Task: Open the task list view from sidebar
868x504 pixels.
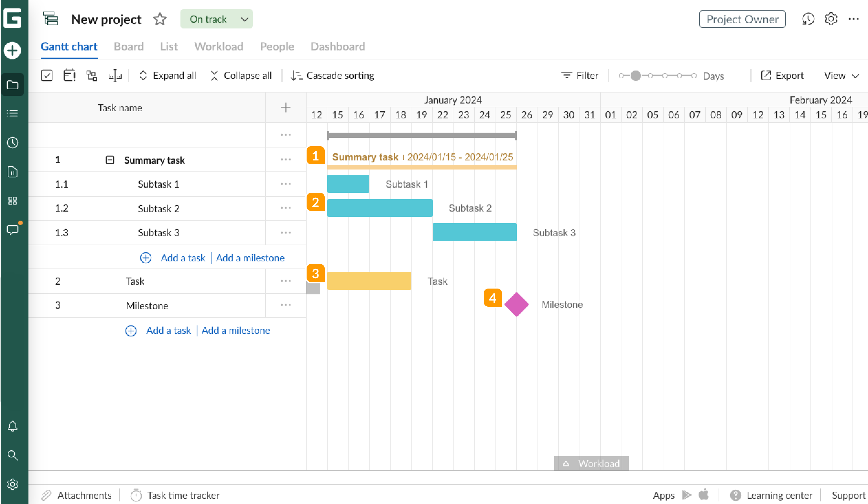Action: coord(13,113)
